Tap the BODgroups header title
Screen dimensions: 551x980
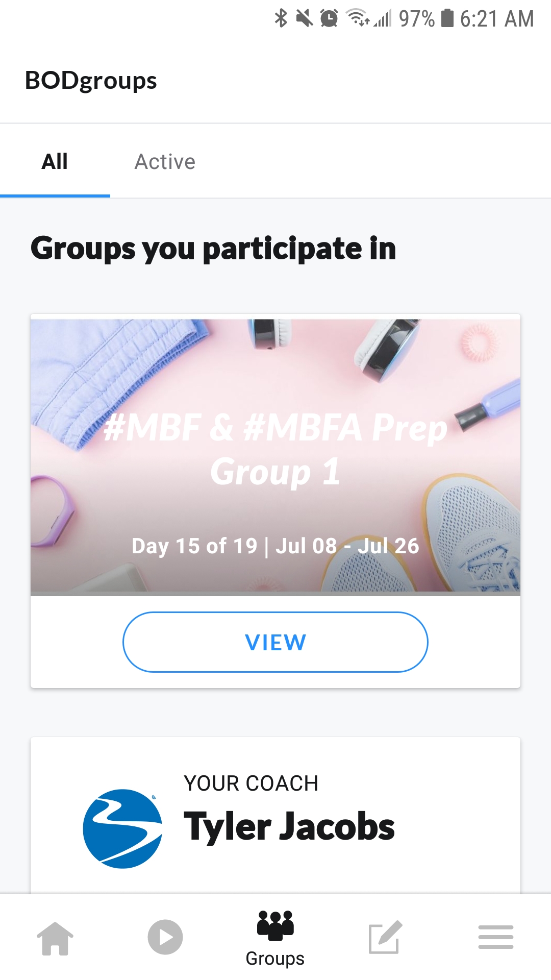[x=91, y=81]
